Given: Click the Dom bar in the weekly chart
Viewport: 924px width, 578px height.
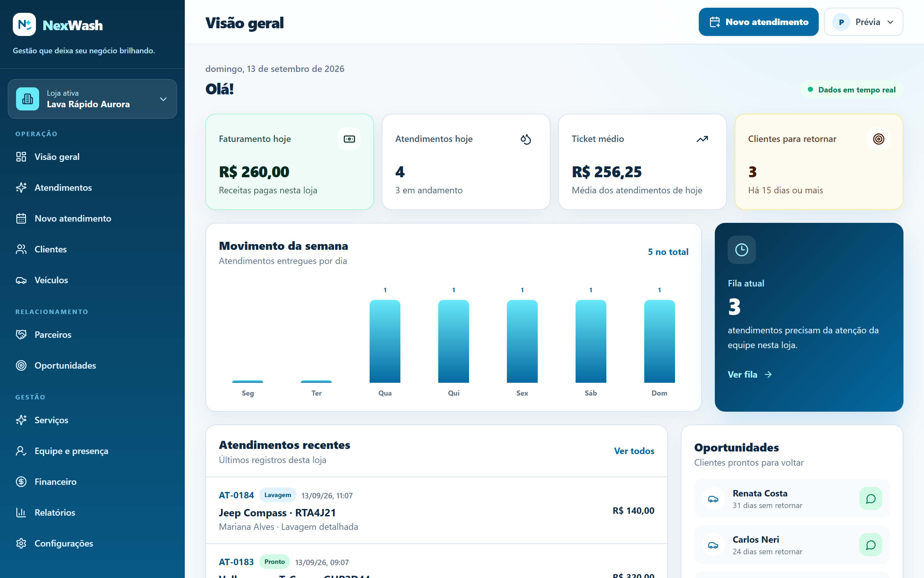Looking at the screenshot, I should [x=659, y=341].
